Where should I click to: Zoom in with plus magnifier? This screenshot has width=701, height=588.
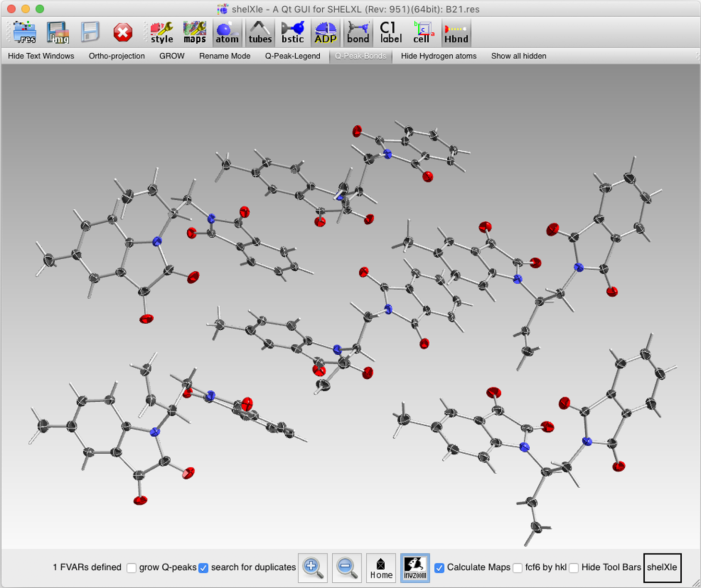tap(313, 568)
